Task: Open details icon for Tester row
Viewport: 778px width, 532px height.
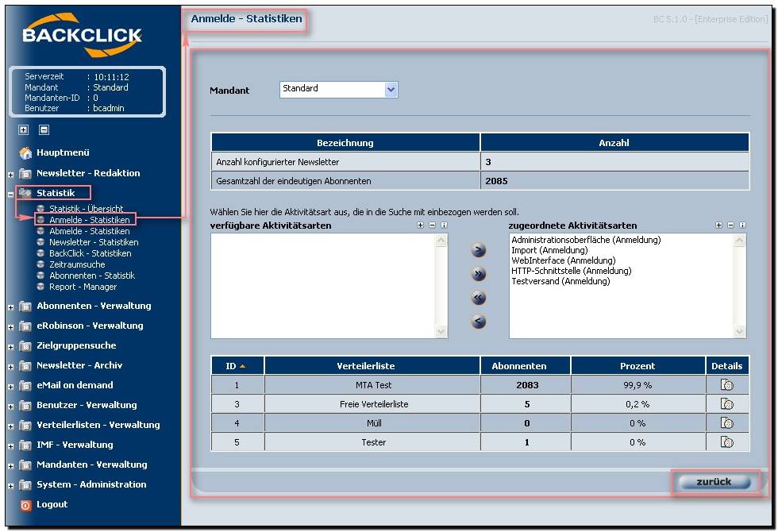Action: [x=727, y=441]
